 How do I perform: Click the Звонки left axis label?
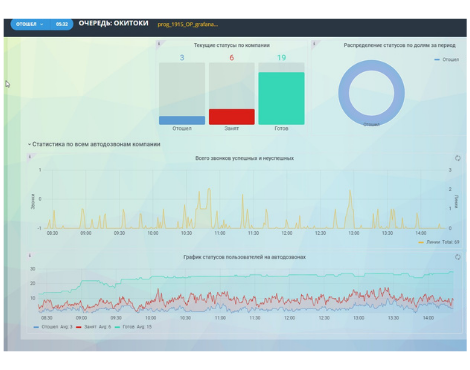click(x=33, y=202)
